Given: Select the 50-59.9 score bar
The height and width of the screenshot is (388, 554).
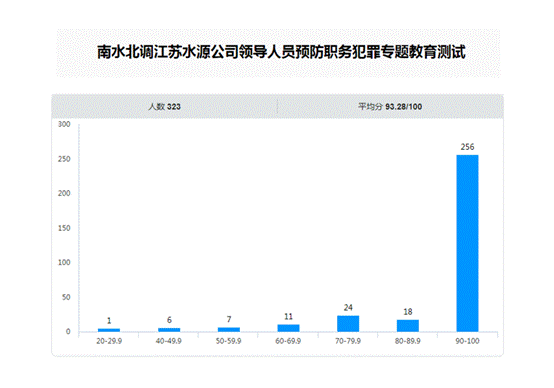Looking at the screenshot, I should coord(229,329).
